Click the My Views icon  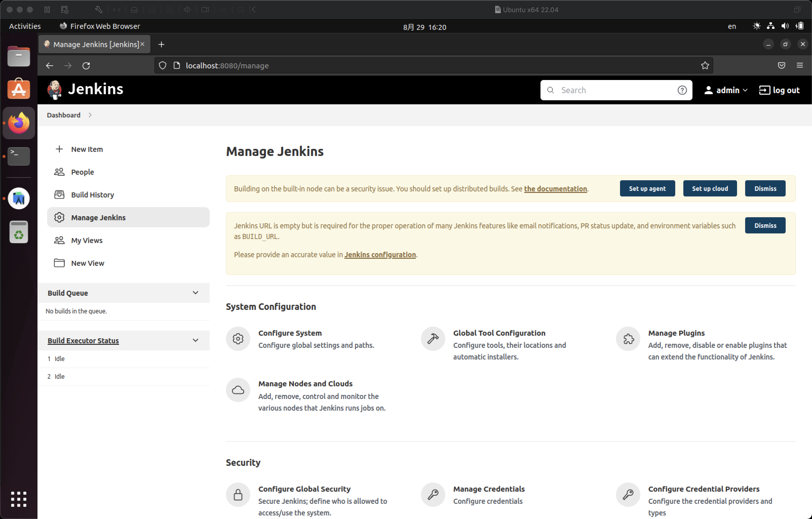(x=59, y=240)
